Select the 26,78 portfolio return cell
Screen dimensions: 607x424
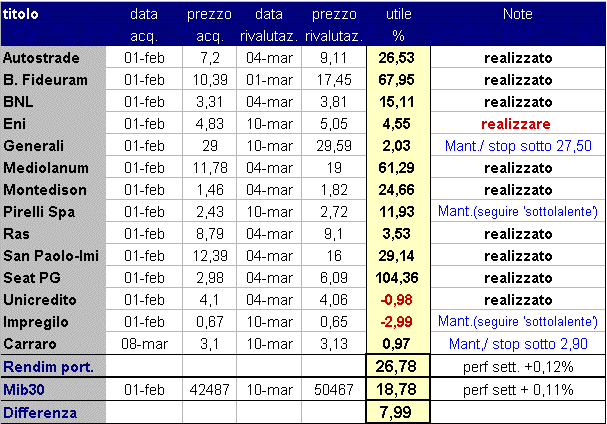(x=396, y=367)
